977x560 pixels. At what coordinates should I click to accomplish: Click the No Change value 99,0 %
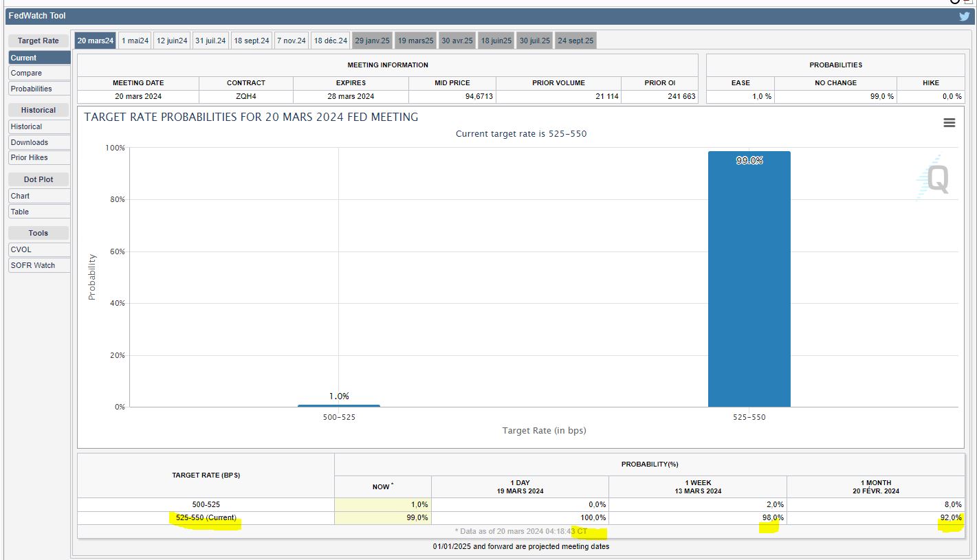(835, 96)
